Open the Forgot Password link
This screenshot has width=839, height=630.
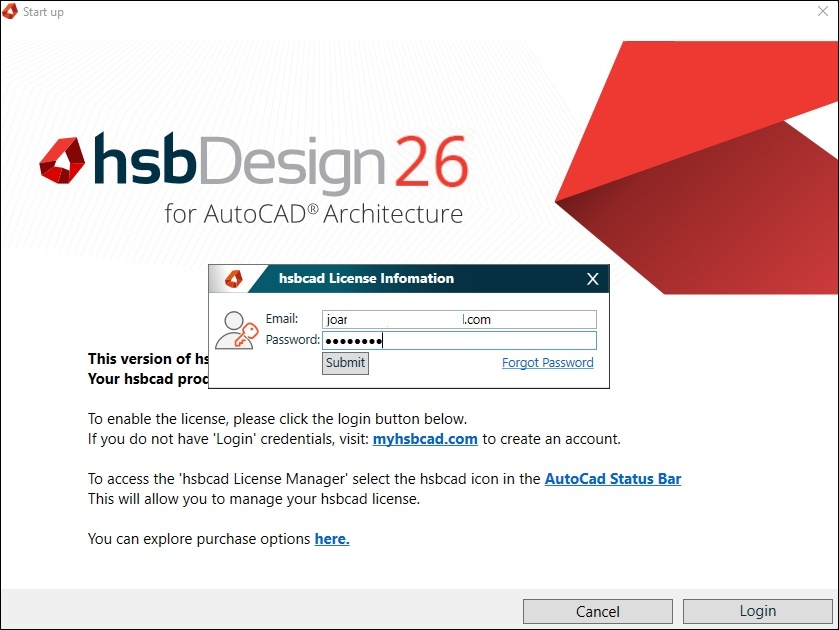547,363
